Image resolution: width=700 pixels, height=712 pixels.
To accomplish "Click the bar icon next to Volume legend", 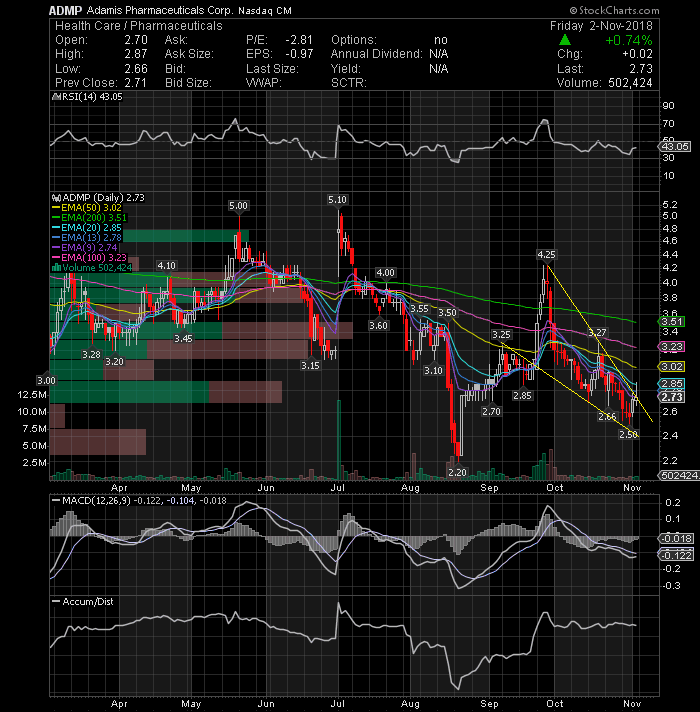I will coord(57,267).
